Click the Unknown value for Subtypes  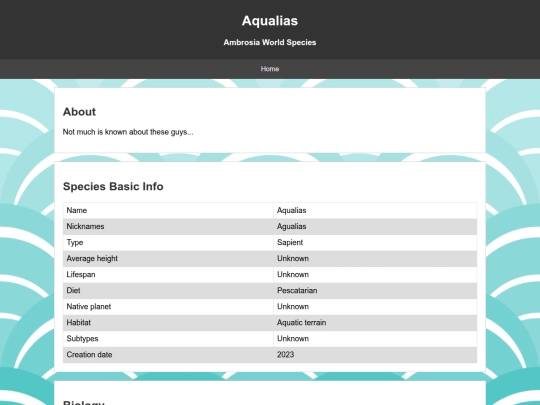tap(375, 339)
